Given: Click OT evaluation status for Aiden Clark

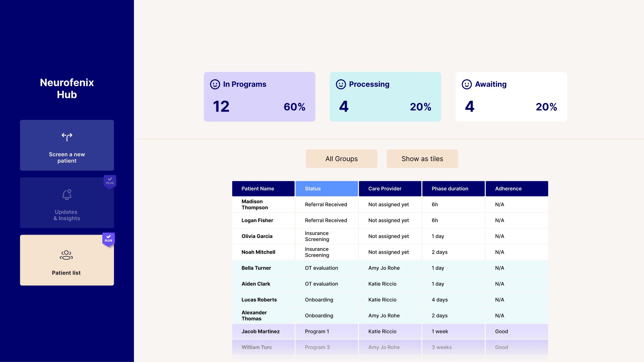Looking at the screenshot, I should pos(321,284).
